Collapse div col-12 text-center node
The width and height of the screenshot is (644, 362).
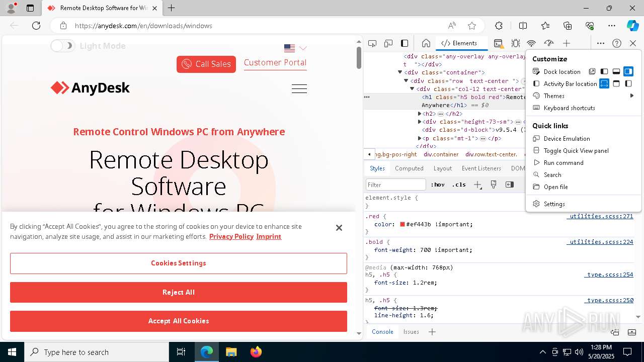click(x=413, y=89)
